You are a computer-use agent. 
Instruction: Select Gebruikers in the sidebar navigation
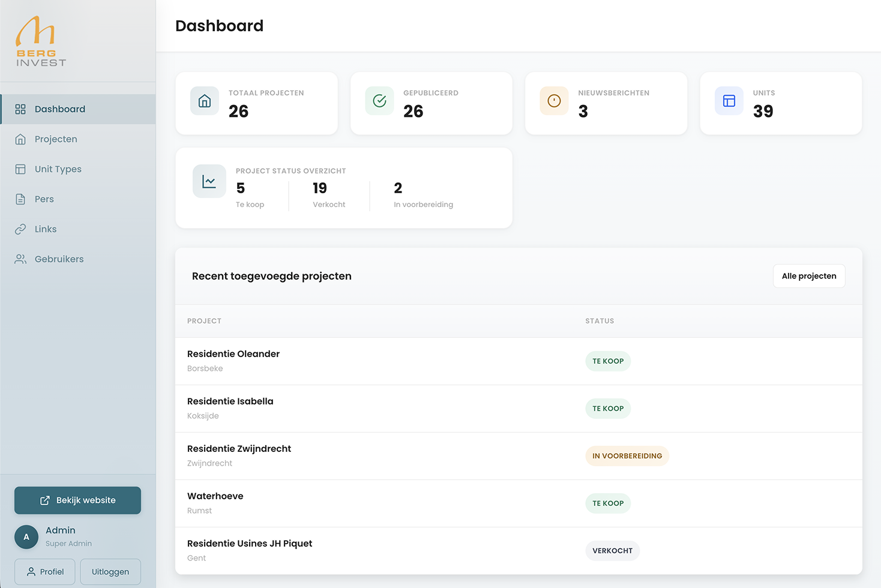coord(59,259)
